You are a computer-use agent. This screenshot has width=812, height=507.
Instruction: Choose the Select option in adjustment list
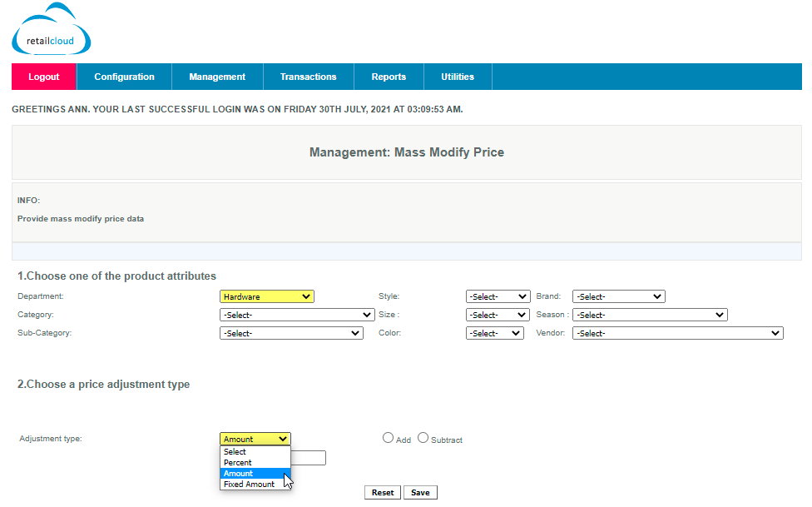point(255,451)
